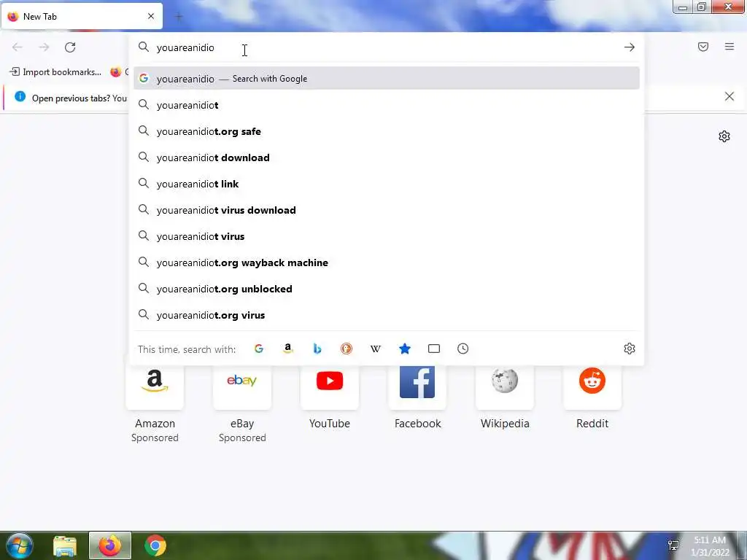Select 'youareanidio — Search with Google' result

(387, 79)
